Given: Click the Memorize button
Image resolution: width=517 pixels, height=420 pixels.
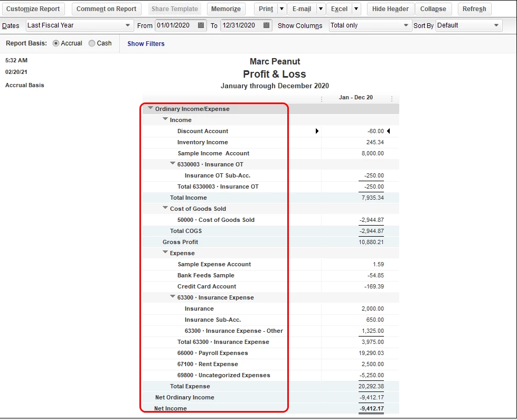Looking at the screenshot, I should coord(226,9).
